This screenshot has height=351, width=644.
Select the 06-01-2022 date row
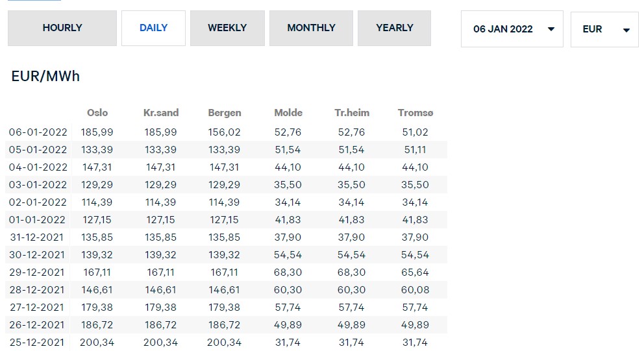click(x=38, y=132)
